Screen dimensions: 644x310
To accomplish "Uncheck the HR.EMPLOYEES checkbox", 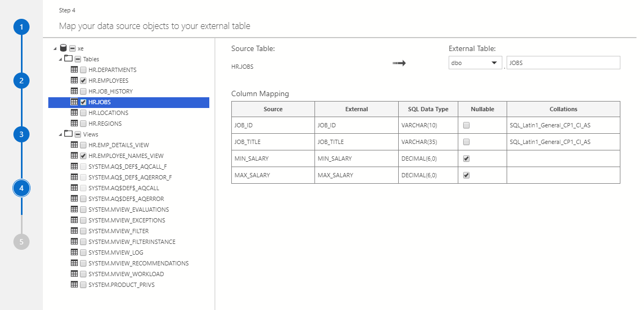I will (83, 80).
